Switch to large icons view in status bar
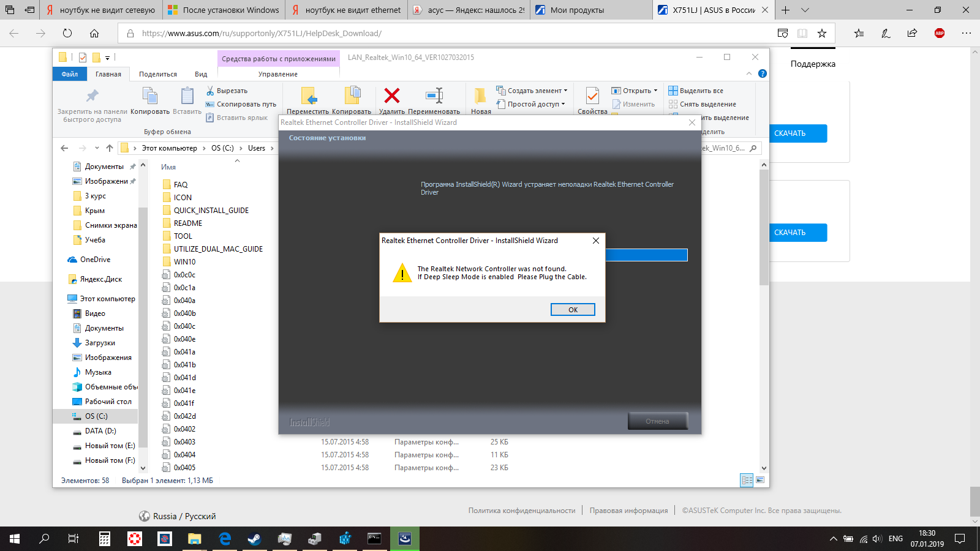This screenshot has height=551, width=980. coord(760,481)
